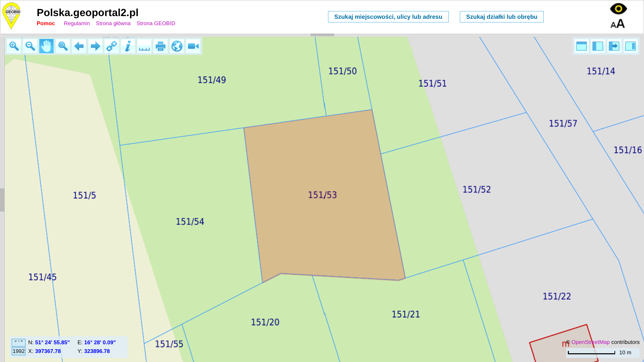Open the Pomoc help link
644x362 pixels.
[46, 23]
